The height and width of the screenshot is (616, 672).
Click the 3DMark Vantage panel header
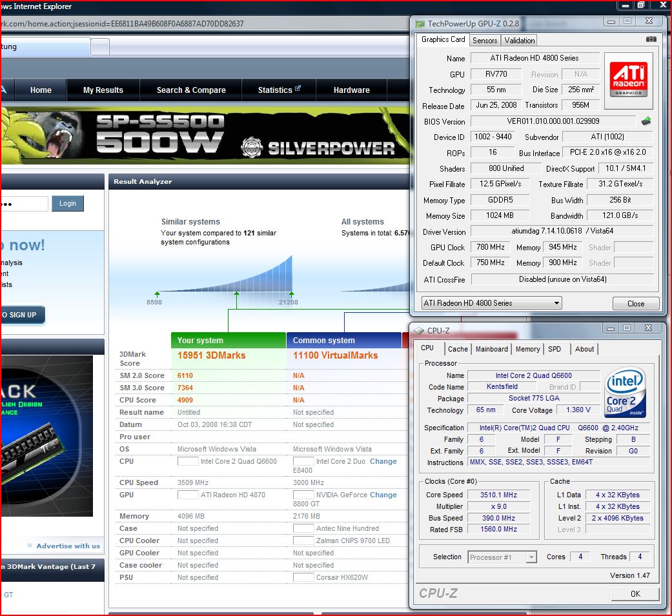tap(52, 570)
